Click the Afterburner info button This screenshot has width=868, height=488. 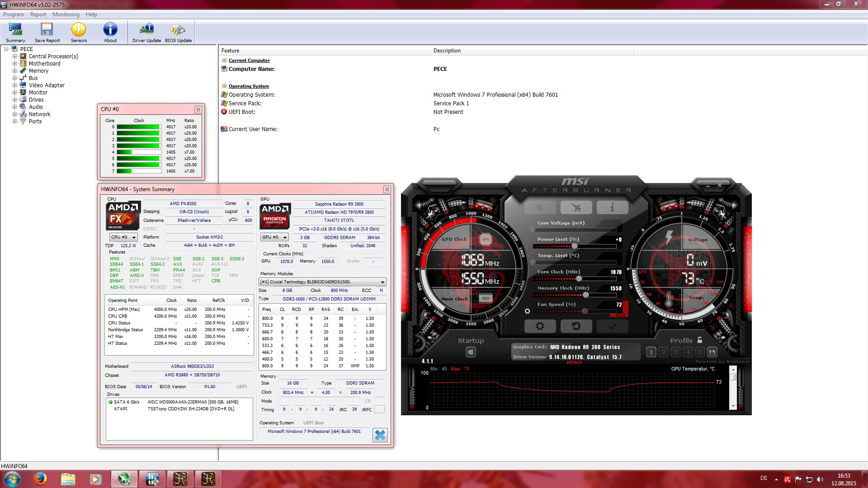tap(612, 207)
